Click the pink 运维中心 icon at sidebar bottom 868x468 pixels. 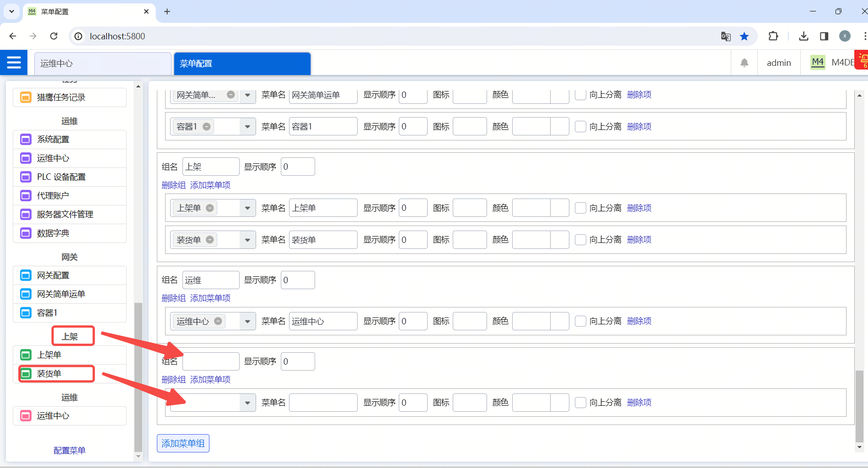click(x=26, y=416)
